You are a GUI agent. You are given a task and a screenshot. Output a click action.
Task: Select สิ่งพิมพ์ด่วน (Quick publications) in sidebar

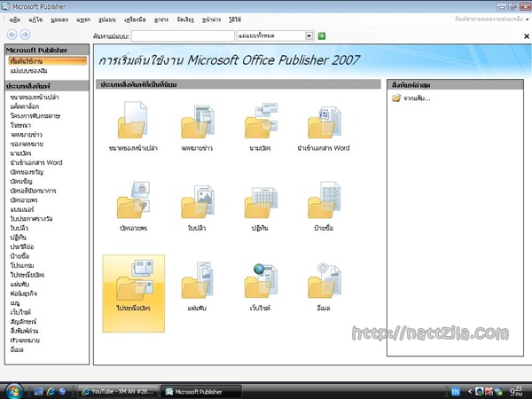tap(24, 331)
